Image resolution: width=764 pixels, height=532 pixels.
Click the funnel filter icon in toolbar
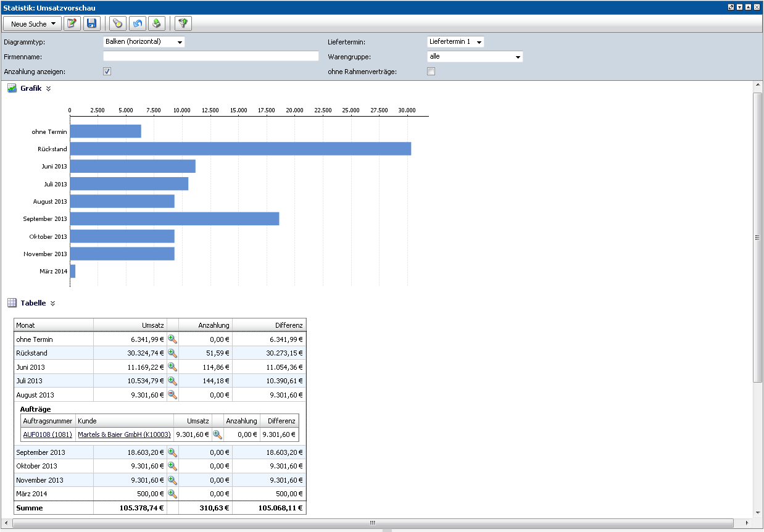tap(183, 23)
